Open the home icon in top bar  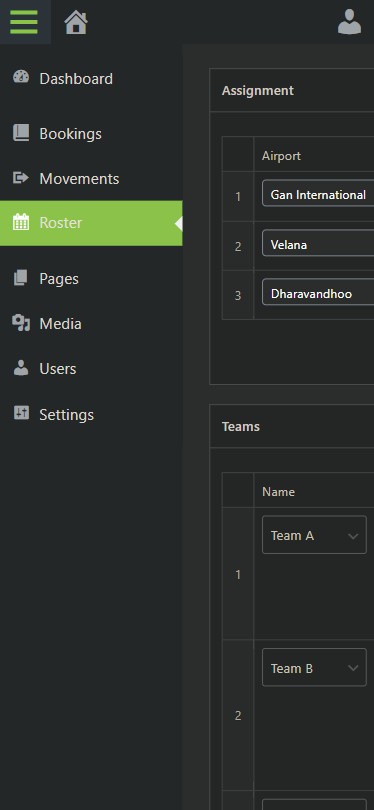point(76,22)
